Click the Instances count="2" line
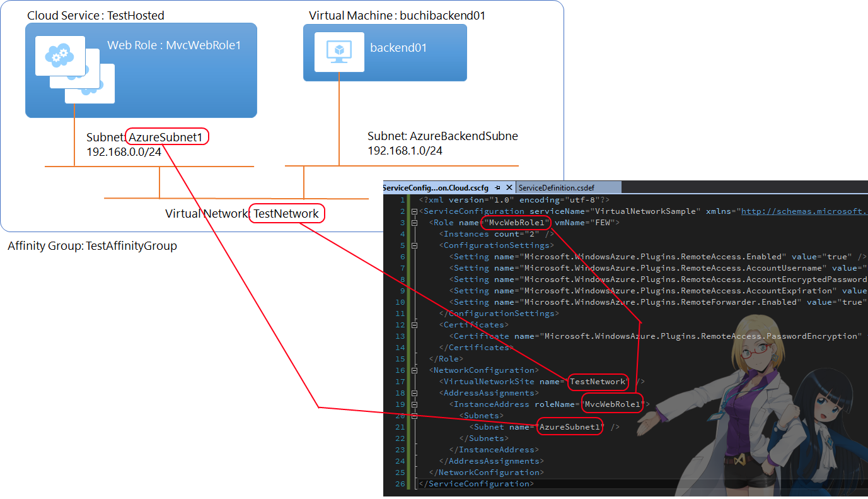Image resolution: width=868 pixels, height=499 pixels. pos(496,234)
